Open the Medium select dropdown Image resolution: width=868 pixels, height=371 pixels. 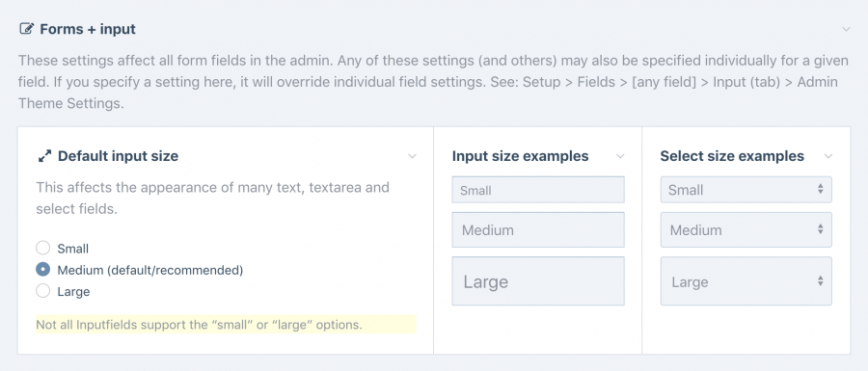click(746, 230)
